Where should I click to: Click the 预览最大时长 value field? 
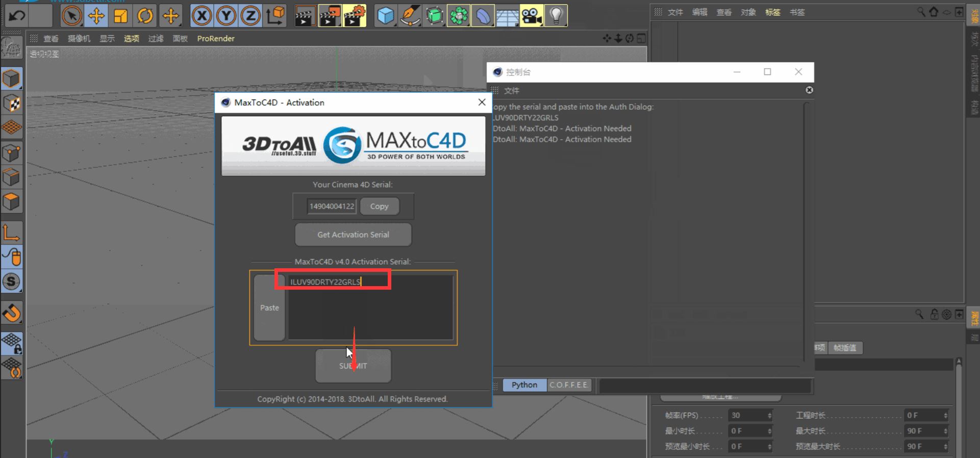[x=923, y=446]
